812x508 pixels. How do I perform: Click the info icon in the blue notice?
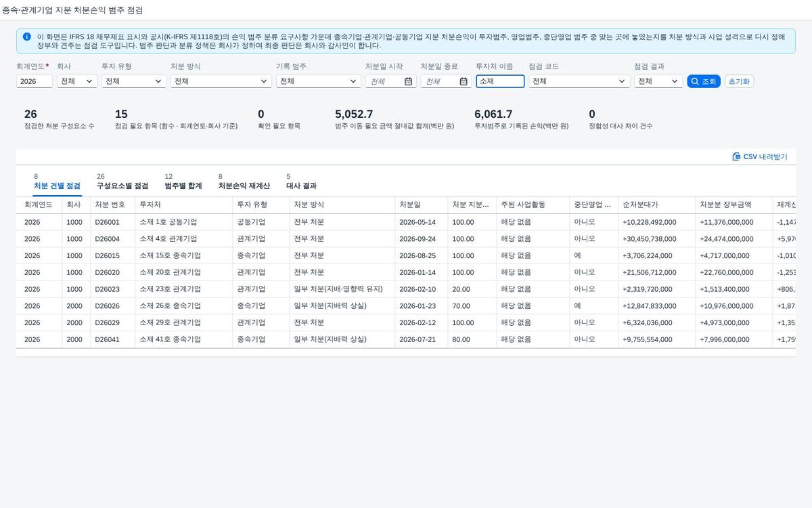26,37
